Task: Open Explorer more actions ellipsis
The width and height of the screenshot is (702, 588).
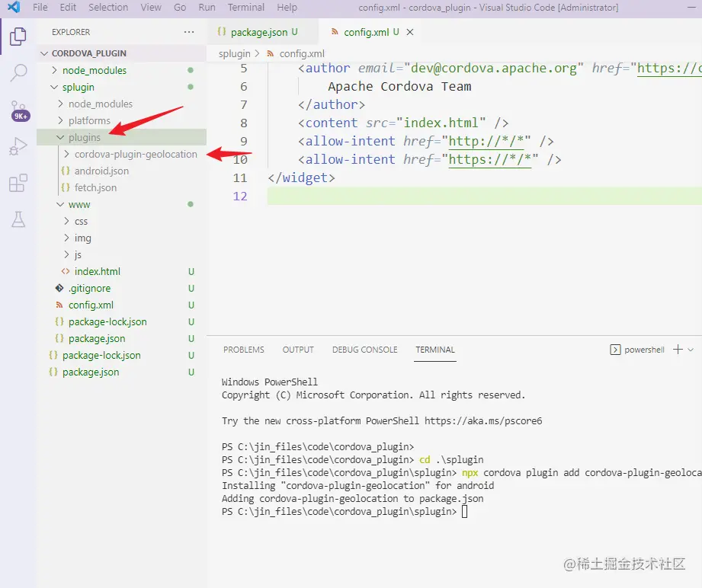Action: pyautogui.click(x=189, y=32)
